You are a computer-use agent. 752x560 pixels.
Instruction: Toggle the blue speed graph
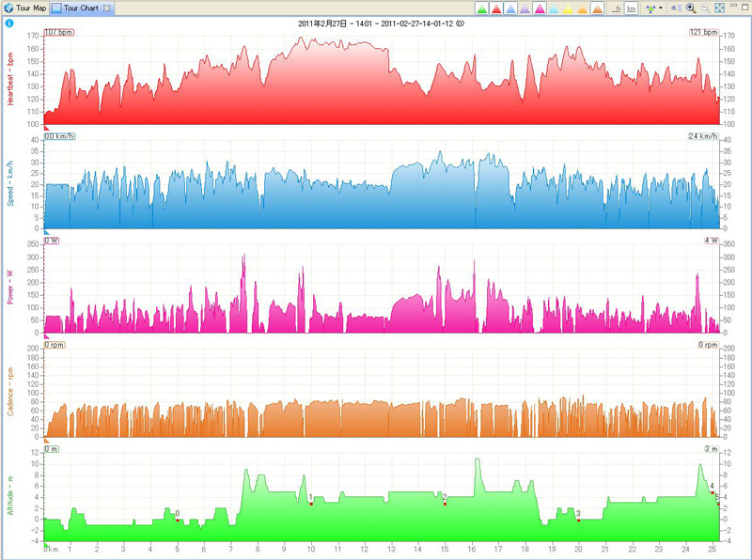click(x=510, y=8)
